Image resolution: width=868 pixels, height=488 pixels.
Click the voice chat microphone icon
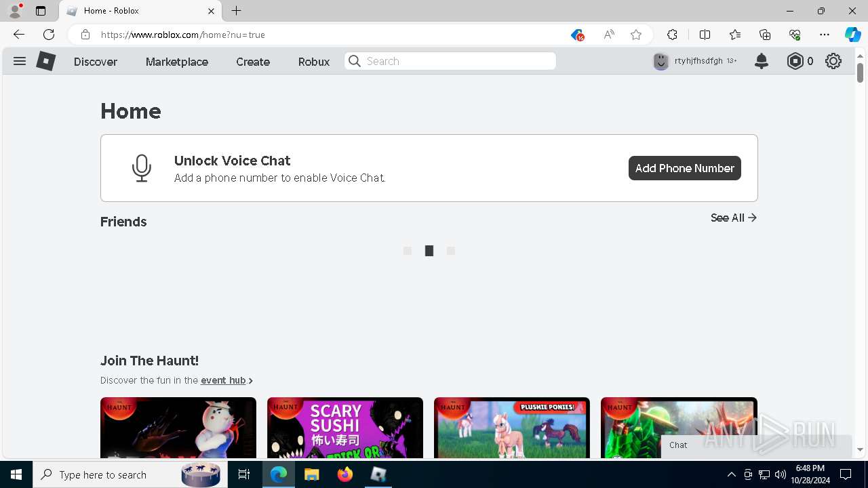click(142, 168)
